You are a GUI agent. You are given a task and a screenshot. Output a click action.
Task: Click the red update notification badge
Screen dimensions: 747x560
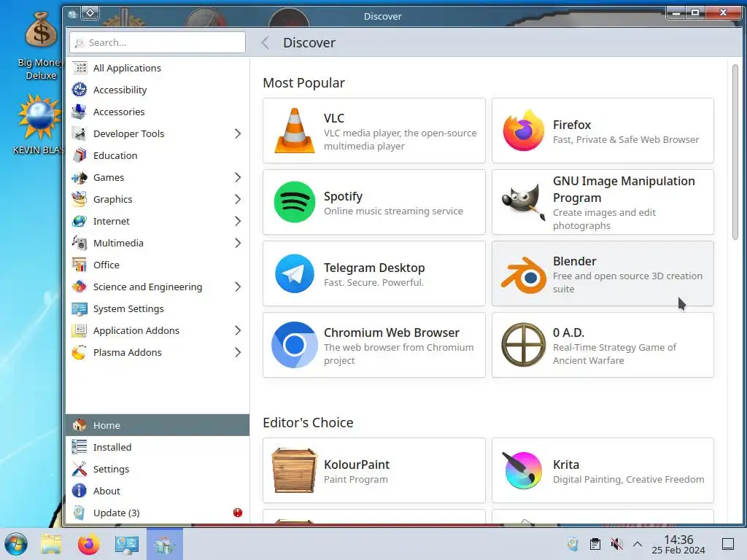click(238, 513)
